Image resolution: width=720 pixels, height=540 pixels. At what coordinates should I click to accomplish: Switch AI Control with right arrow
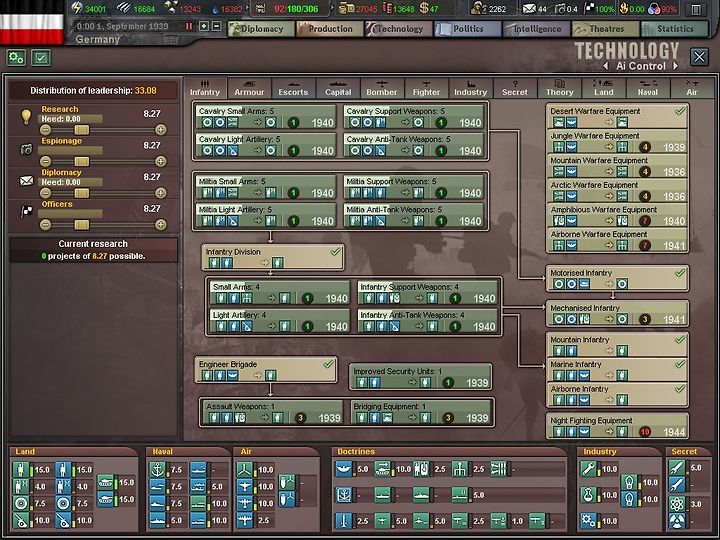pos(675,66)
